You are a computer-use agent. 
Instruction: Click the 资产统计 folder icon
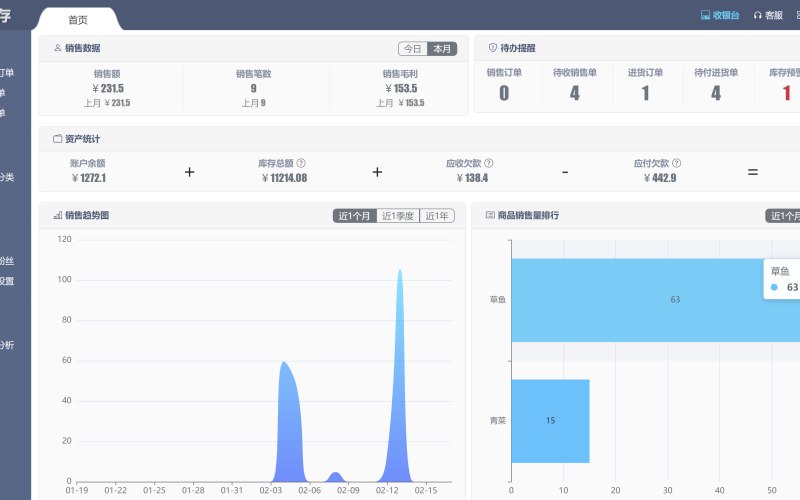(x=58, y=139)
